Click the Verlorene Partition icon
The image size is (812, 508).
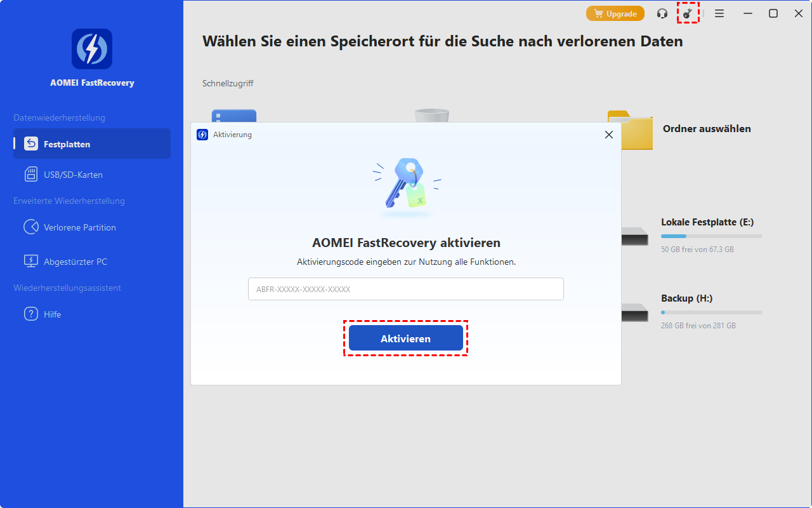[x=31, y=227]
